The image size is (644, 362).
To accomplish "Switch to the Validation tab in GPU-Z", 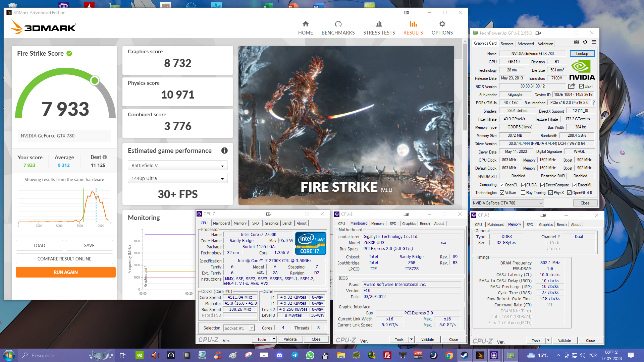I will (545, 44).
